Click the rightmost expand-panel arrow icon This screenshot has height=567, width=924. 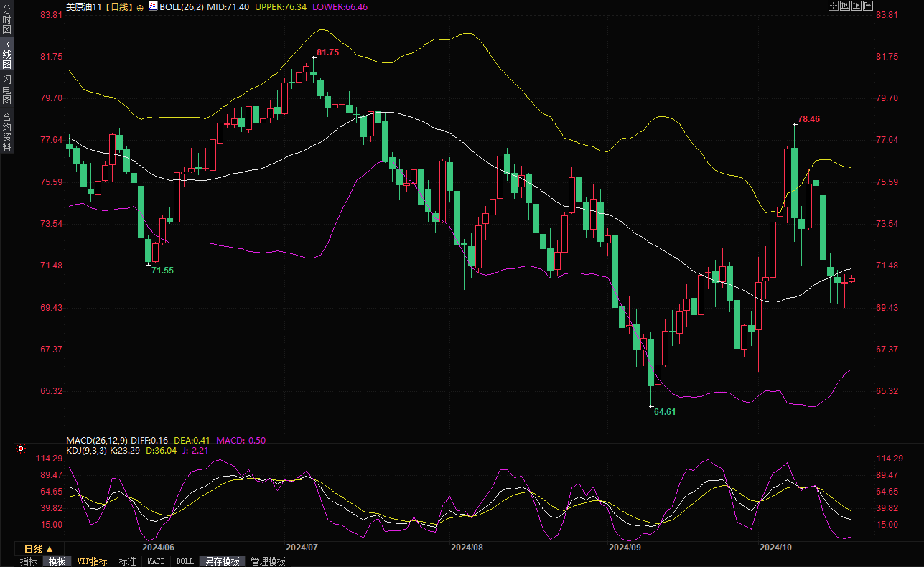[868, 6]
